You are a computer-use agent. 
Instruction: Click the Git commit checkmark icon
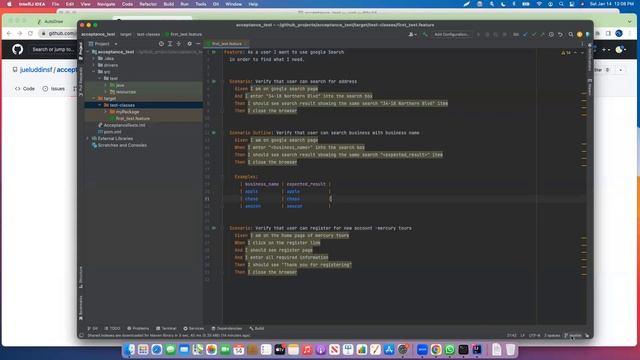(534, 35)
